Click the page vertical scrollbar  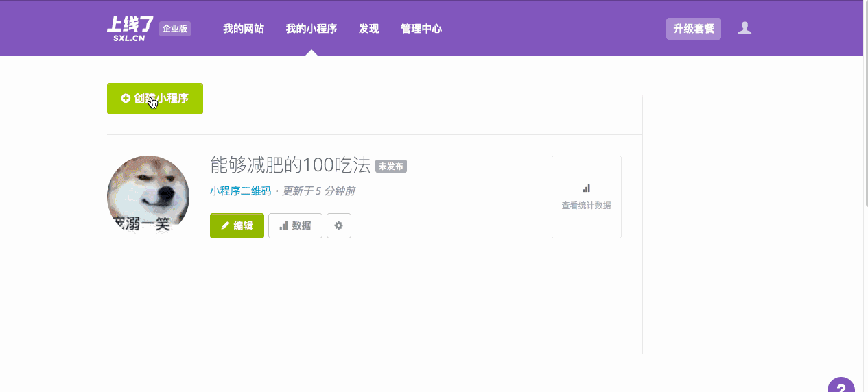click(865, 103)
